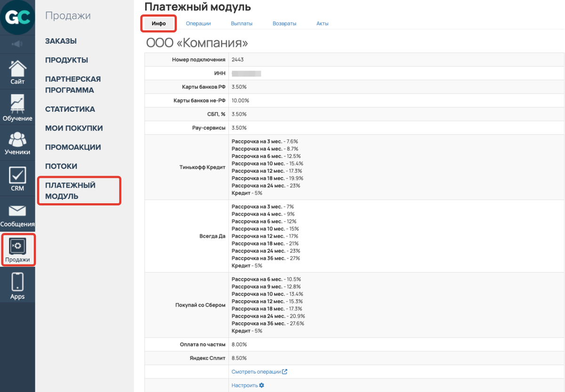Open Заказы in the sales menu
Viewport: 565px width, 392px height.
click(61, 41)
